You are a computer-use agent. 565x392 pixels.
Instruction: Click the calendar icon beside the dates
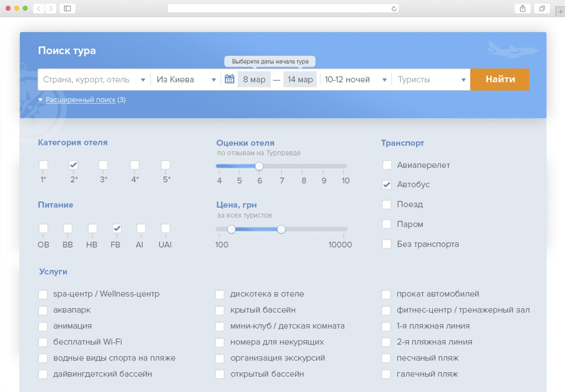click(229, 79)
